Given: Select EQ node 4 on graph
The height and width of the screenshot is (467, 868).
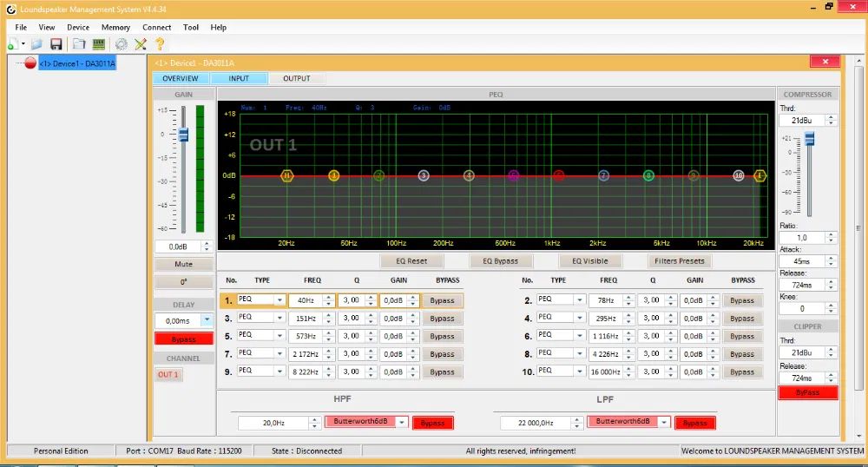Looking at the screenshot, I should [469, 175].
